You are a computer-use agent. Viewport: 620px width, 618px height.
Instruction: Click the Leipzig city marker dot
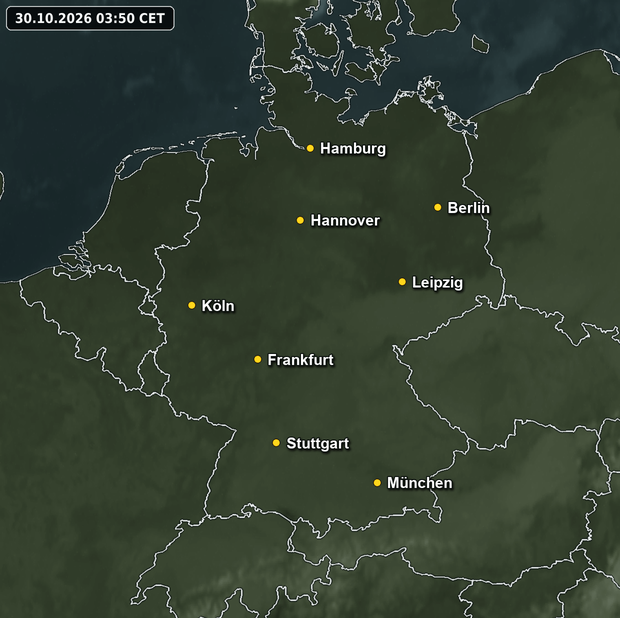(x=402, y=282)
